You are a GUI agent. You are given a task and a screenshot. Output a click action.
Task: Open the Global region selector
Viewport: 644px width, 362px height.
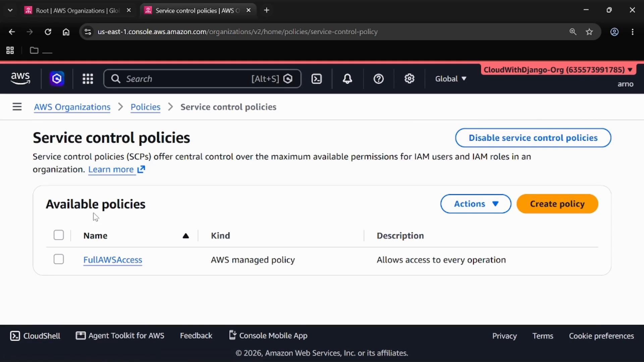pos(451,79)
